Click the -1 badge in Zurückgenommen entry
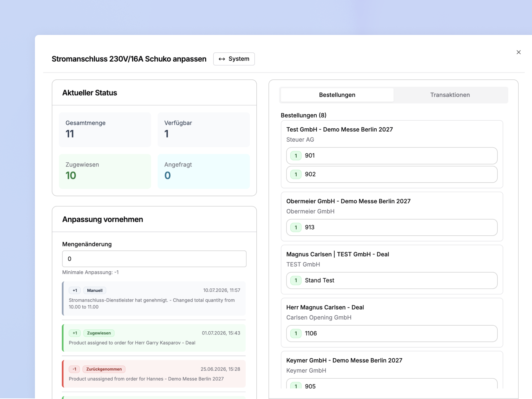The height and width of the screenshot is (399, 532). pos(74,369)
